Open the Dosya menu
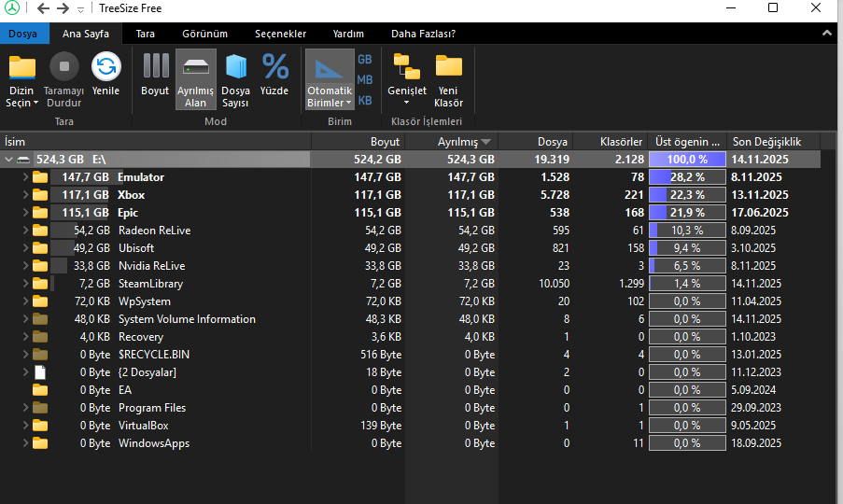Image resolution: width=843 pixels, height=504 pixels. 23,34
